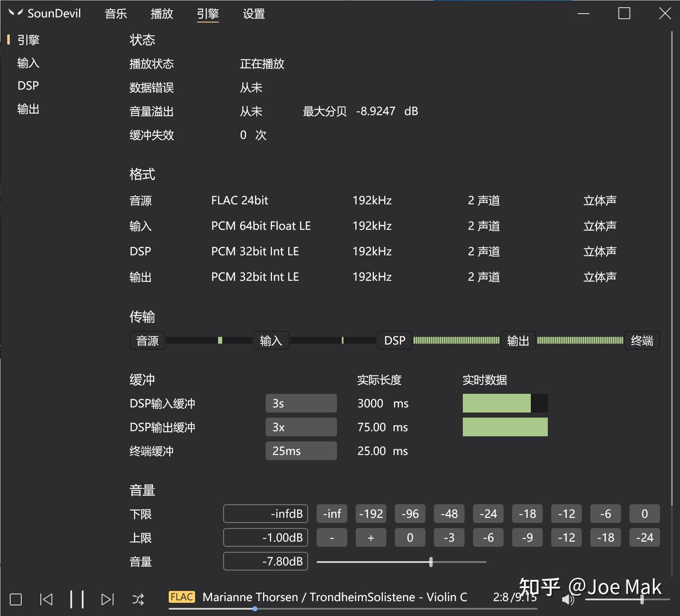Switch to the 引擎 top tab
This screenshot has height=616, width=680.
[x=208, y=14]
